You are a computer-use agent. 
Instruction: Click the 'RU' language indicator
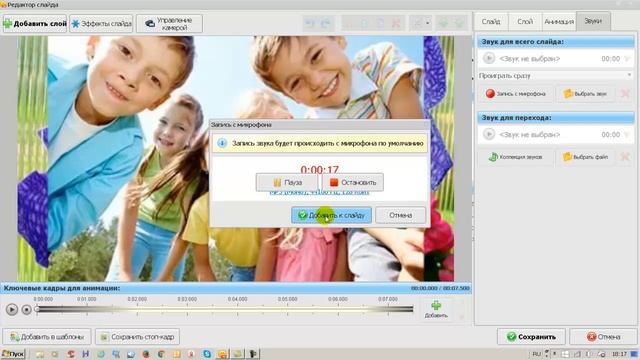tap(536, 354)
